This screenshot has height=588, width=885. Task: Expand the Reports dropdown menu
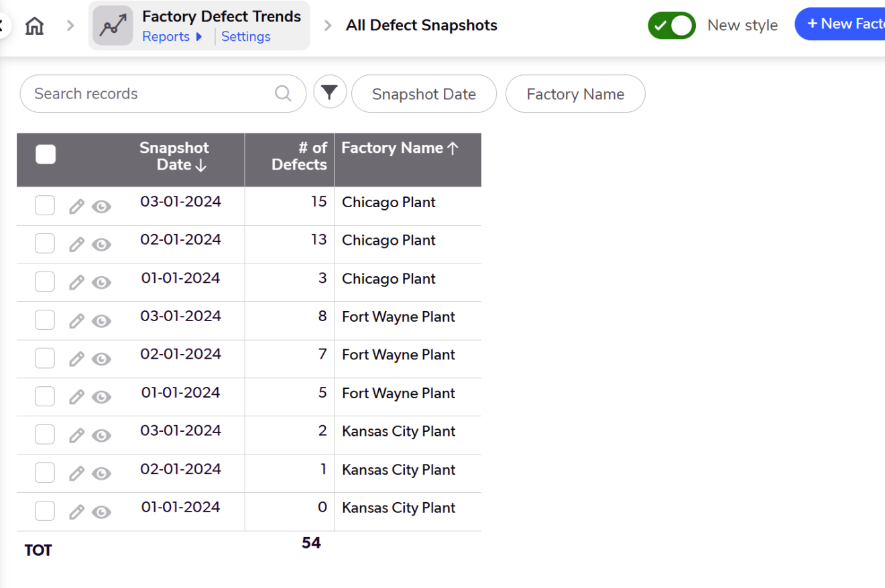pos(172,37)
